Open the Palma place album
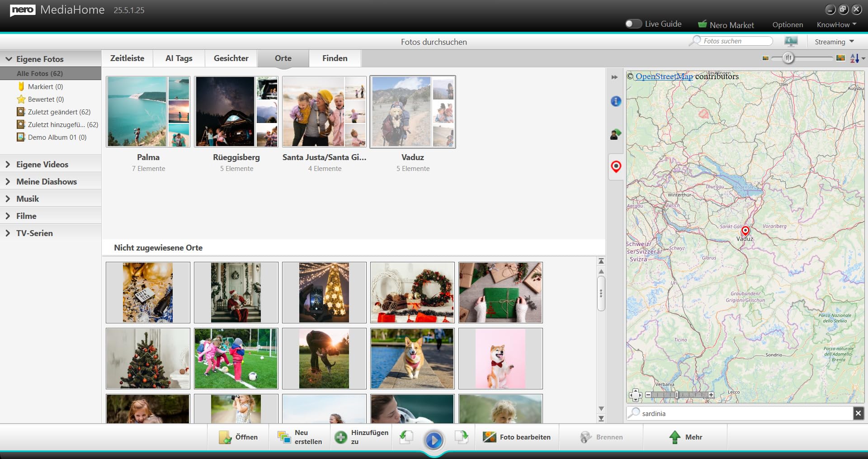Viewport: 868px width, 459px height. (x=148, y=112)
